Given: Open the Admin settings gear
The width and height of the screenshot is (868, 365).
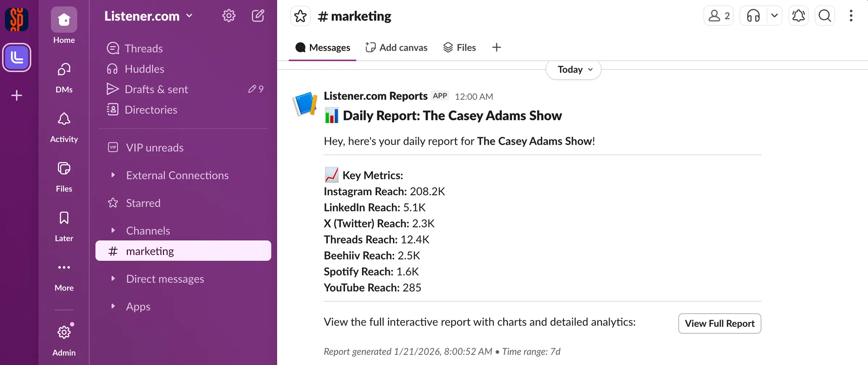Looking at the screenshot, I should (x=64, y=339).
